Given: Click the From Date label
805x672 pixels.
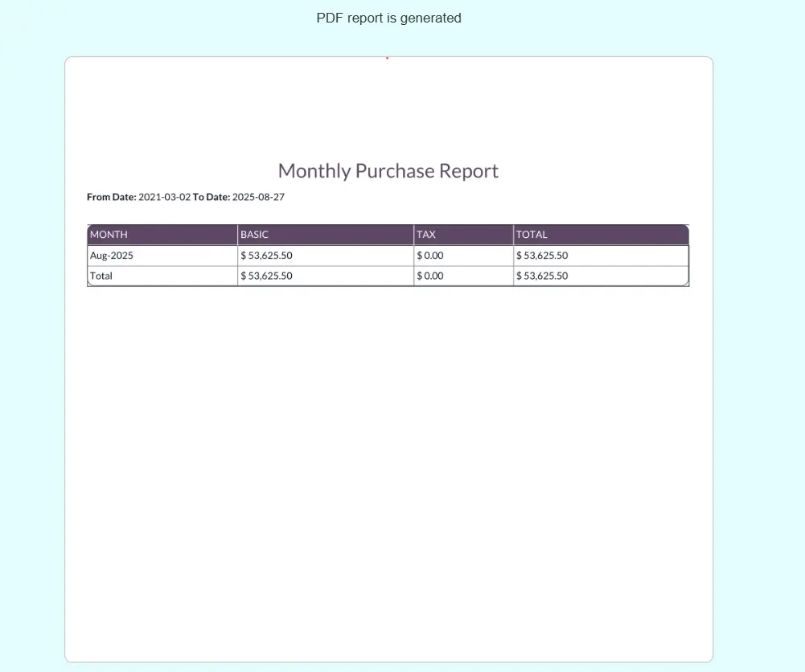Looking at the screenshot, I should tap(112, 197).
